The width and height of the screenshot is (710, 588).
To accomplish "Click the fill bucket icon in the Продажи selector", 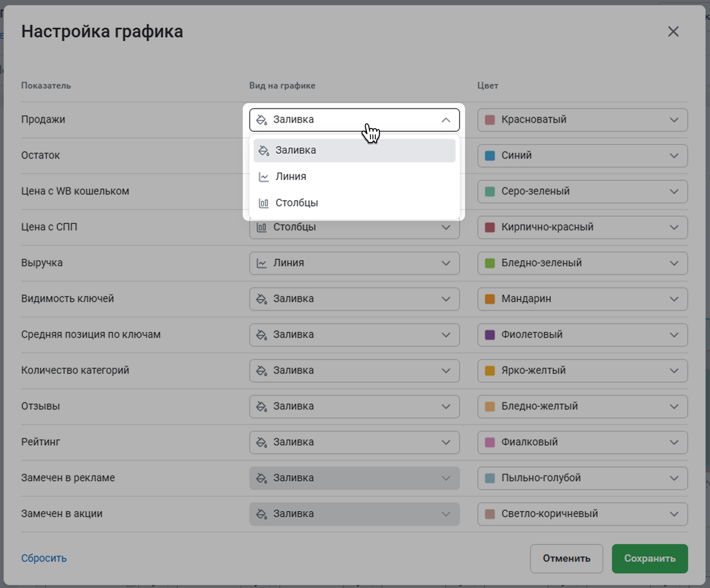I will [x=261, y=120].
